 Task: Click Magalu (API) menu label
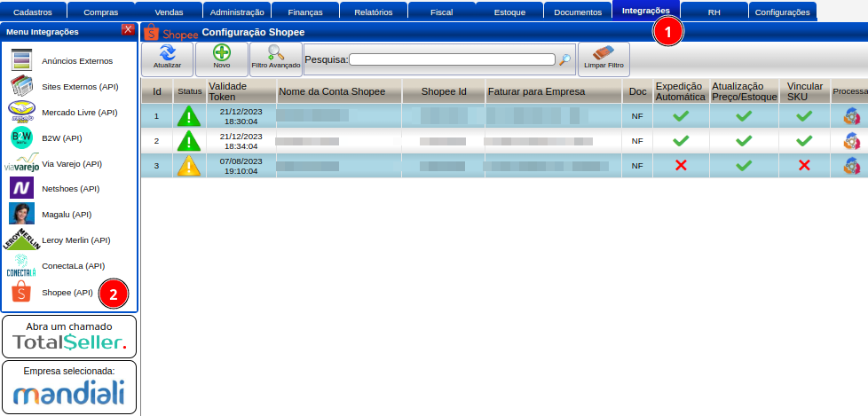[x=67, y=214]
